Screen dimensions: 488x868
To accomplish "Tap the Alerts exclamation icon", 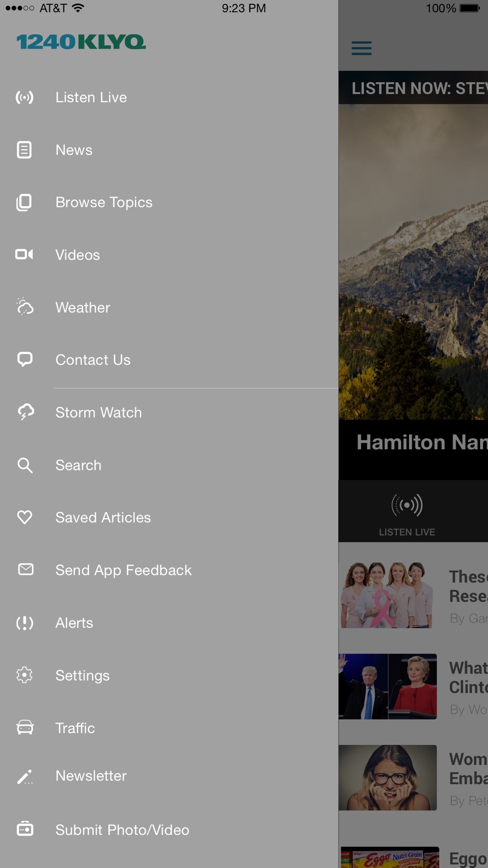I will click(24, 623).
